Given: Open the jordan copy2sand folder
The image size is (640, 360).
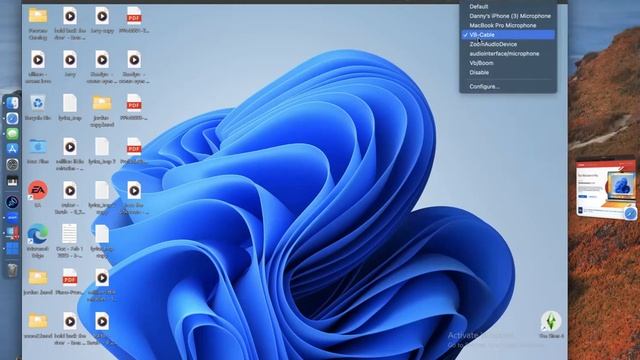Looking at the screenshot, I should click(102, 111).
